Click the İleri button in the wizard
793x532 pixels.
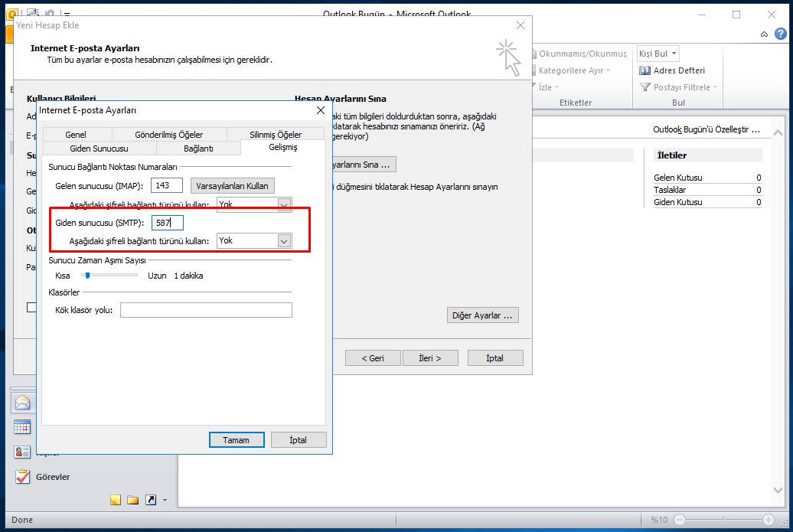pyautogui.click(x=430, y=358)
